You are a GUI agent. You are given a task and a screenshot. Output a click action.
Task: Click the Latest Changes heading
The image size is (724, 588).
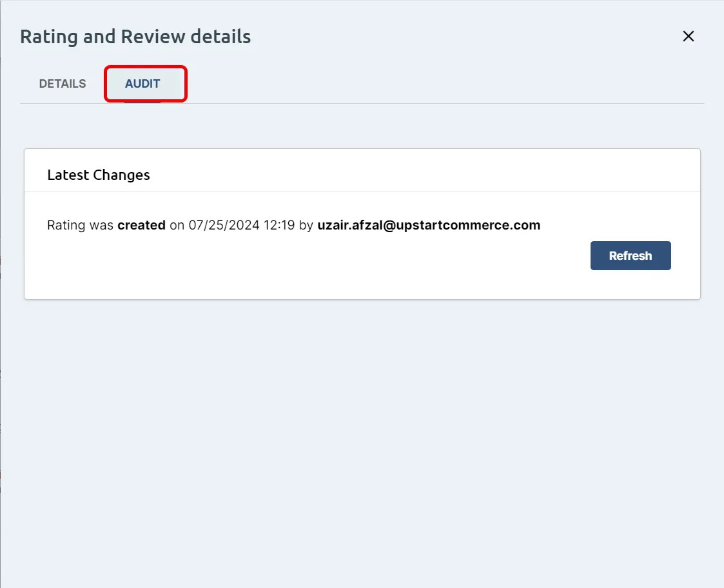99,175
